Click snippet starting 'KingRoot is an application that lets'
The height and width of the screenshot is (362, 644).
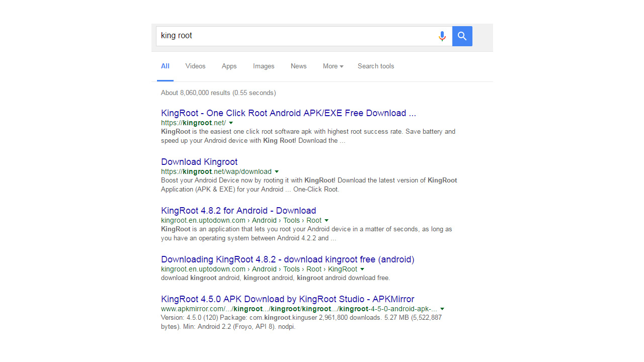[x=306, y=234]
